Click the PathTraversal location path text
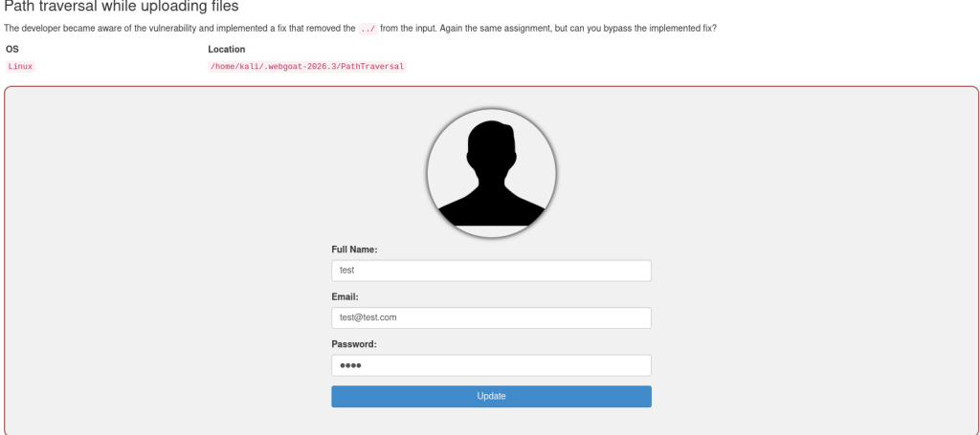Viewport: 980px width, 435px height. [x=307, y=66]
